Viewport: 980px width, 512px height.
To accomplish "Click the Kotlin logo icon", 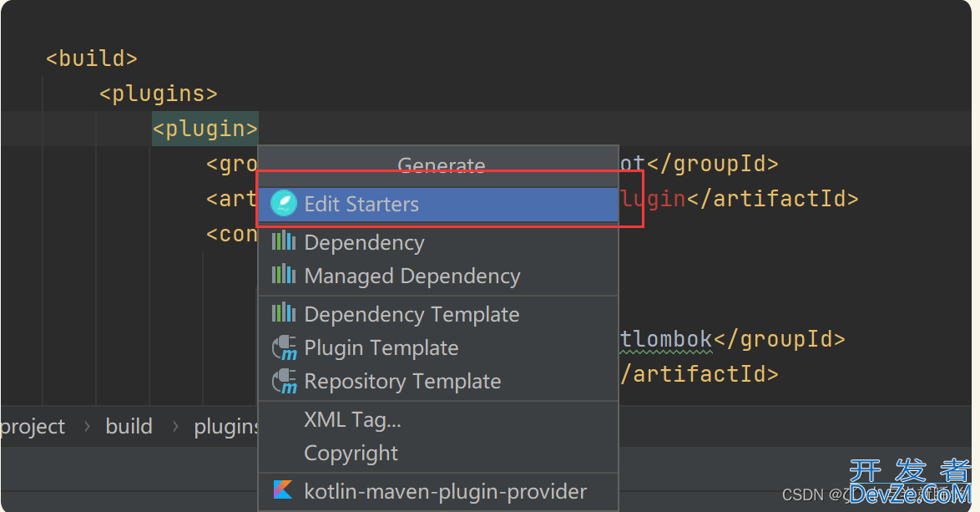I will [x=283, y=489].
